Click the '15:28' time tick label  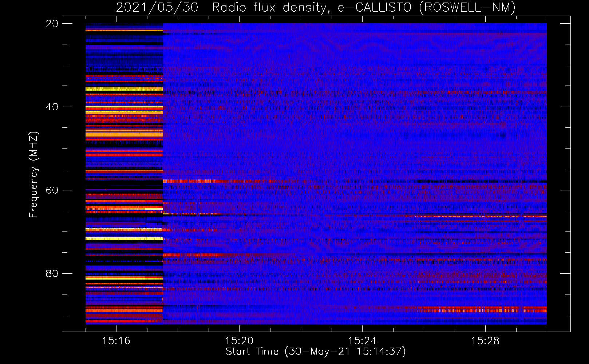(x=485, y=341)
